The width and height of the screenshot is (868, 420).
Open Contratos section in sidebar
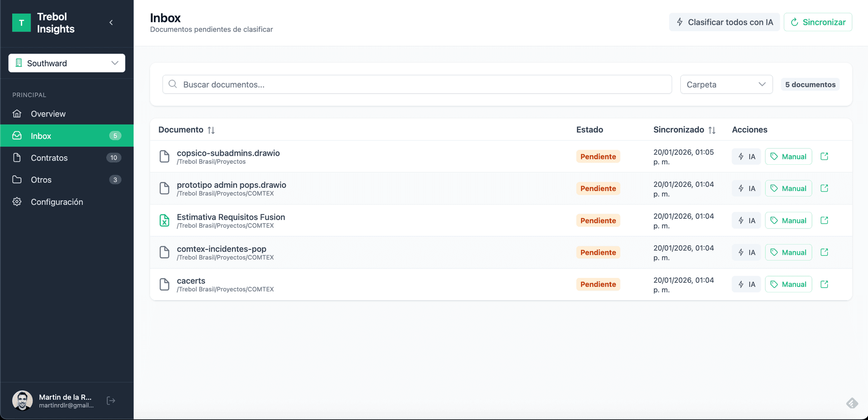[49, 158]
